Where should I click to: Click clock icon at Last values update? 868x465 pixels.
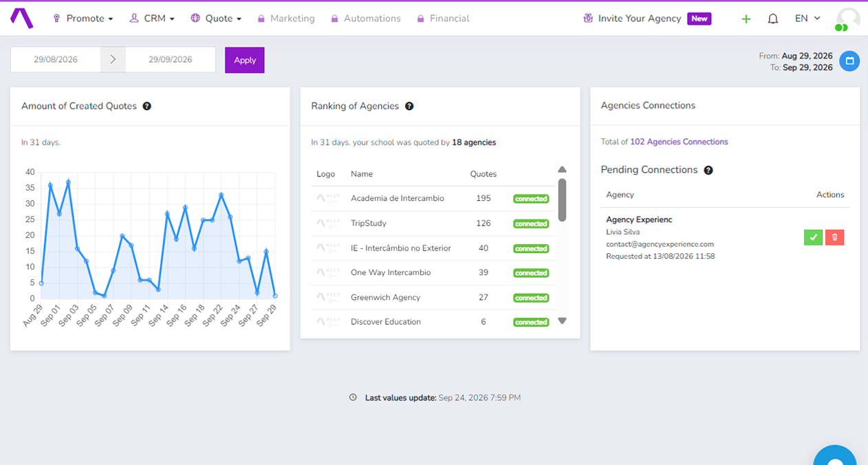pos(354,398)
